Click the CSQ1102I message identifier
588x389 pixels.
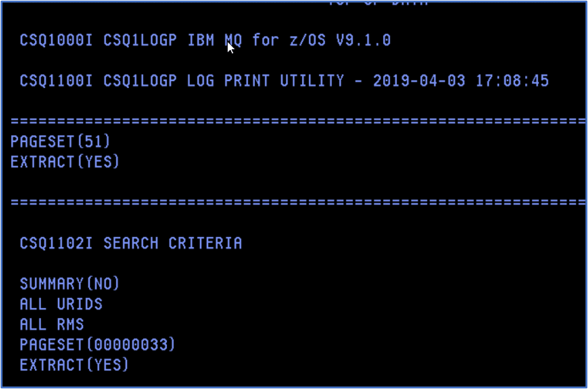point(57,243)
